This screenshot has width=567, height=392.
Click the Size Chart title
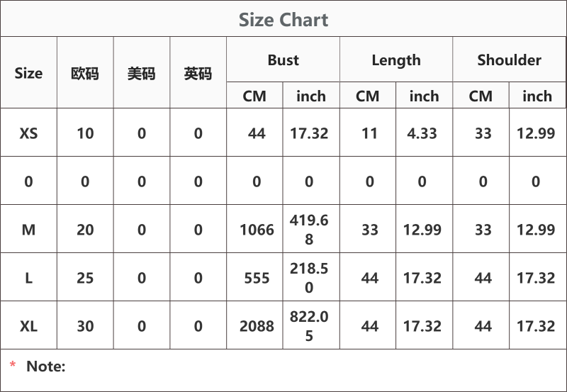[x=283, y=20]
